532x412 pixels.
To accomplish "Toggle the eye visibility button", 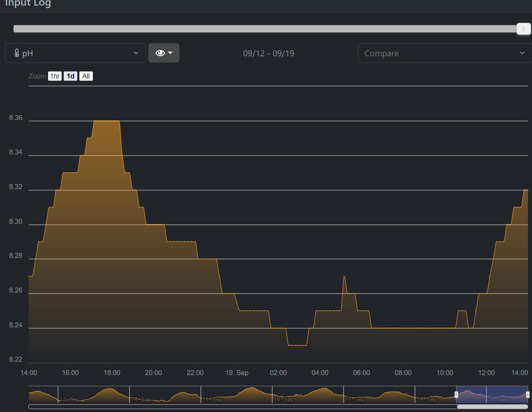I will click(x=160, y=53).
